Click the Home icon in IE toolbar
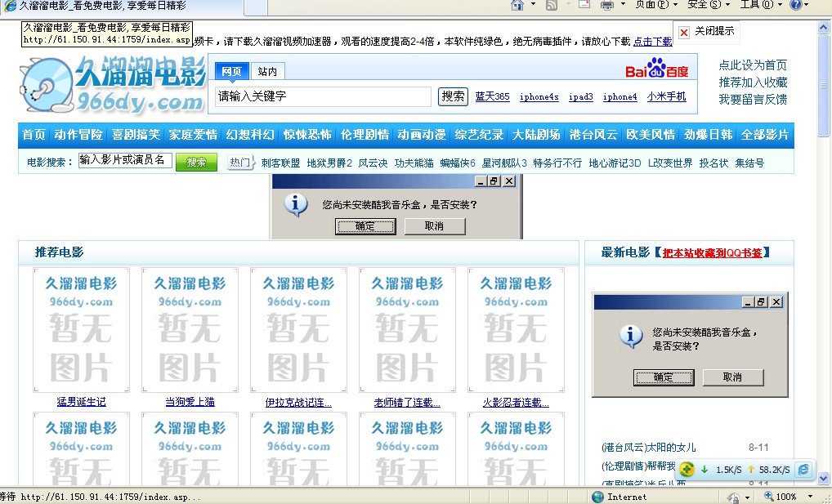 (517, 5)
